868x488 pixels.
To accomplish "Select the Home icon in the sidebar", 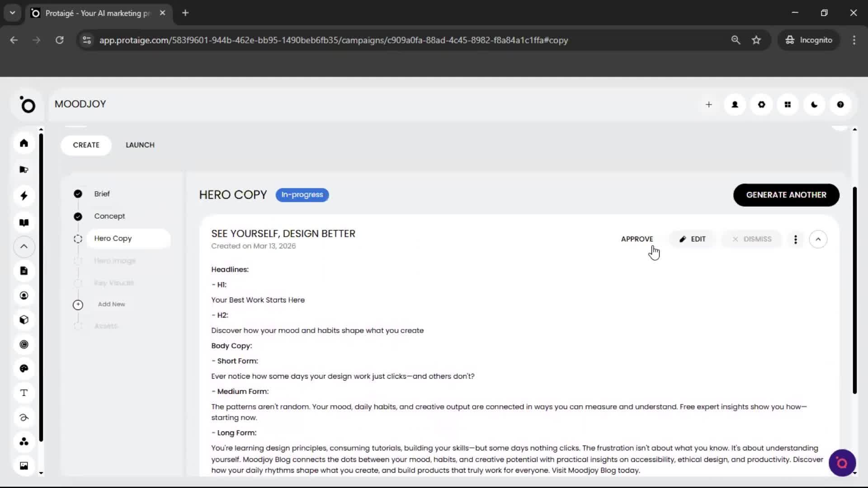I will point(24,143).
